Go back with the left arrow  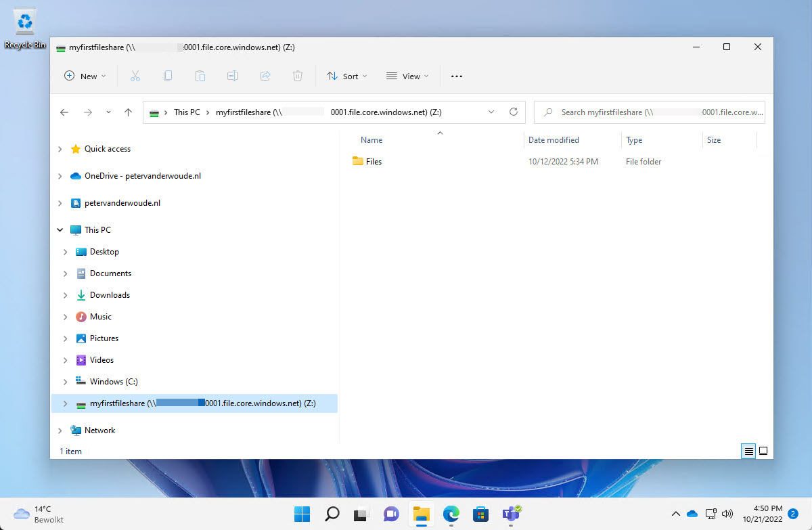pyautogui.click(x=64, y=112)
